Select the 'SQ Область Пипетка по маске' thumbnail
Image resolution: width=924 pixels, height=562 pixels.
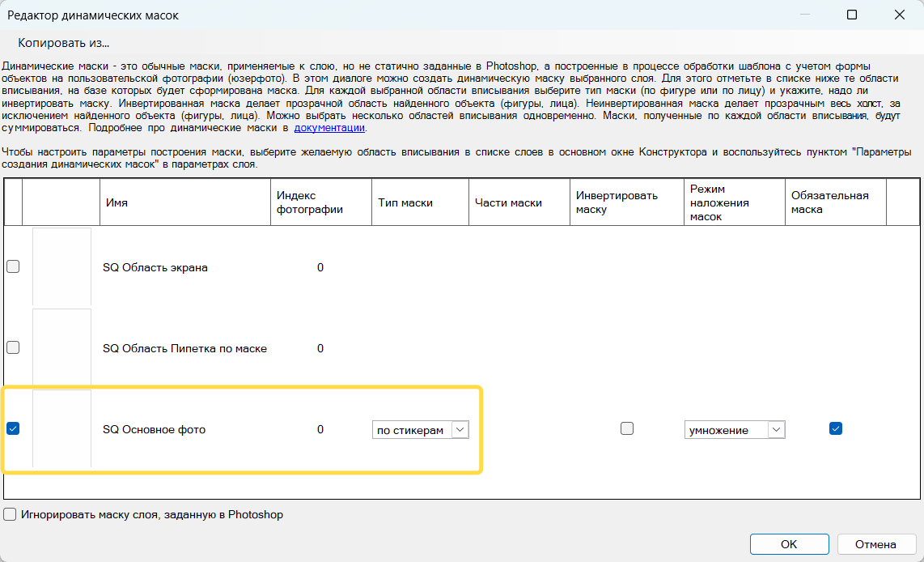click(61, 347)
